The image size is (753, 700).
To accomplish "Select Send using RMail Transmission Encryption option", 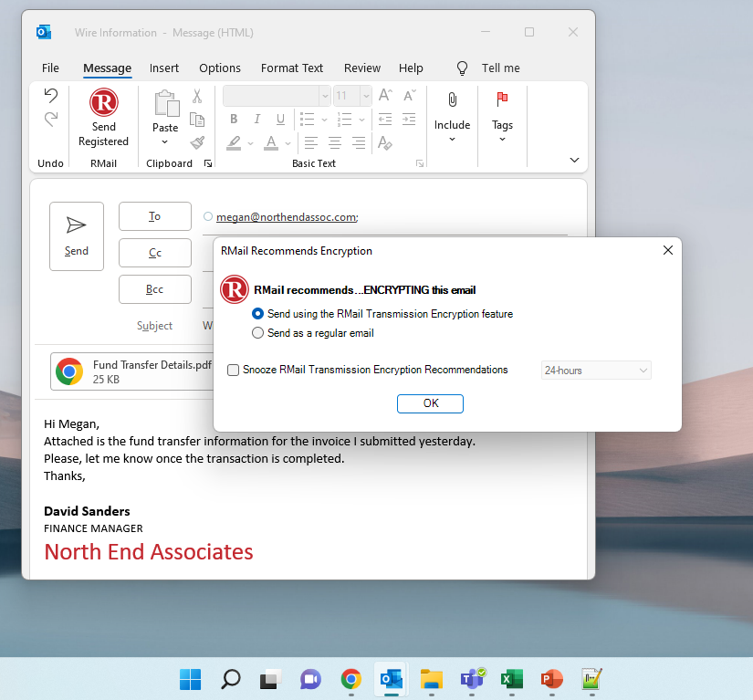I will [x=258, y=314].
